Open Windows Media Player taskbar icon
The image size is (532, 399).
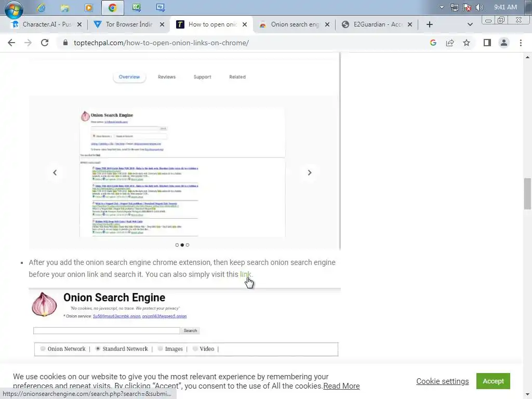[x=88, y=7]
